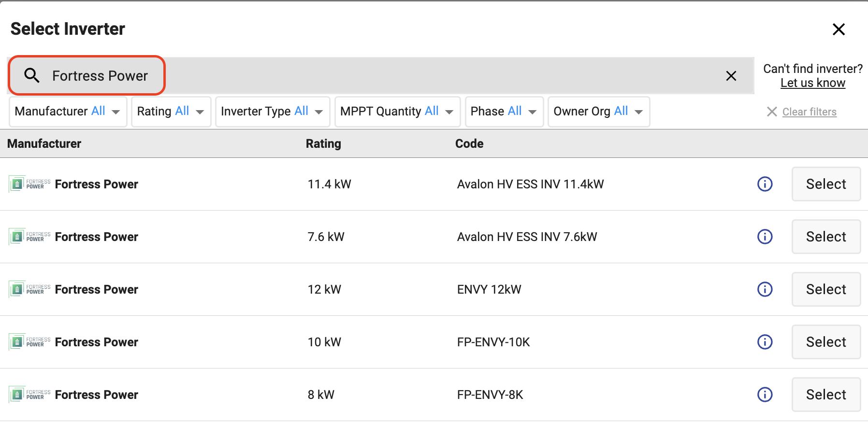Image resolution: width=868 pixels, height=425 pixels.
Task: Click the 8 kW rating cell
Action: pos(321,395)
